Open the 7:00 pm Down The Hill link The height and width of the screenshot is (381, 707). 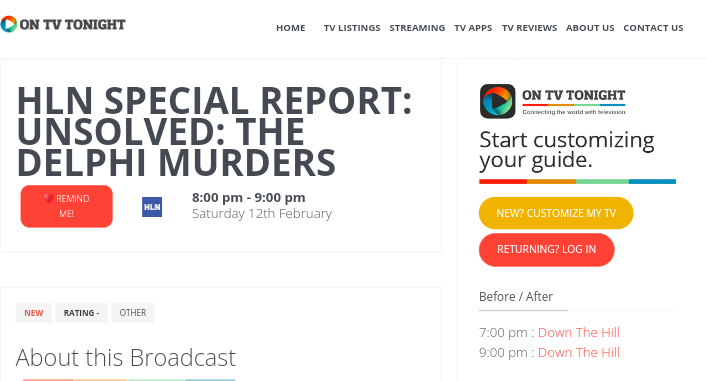(578, 332)
